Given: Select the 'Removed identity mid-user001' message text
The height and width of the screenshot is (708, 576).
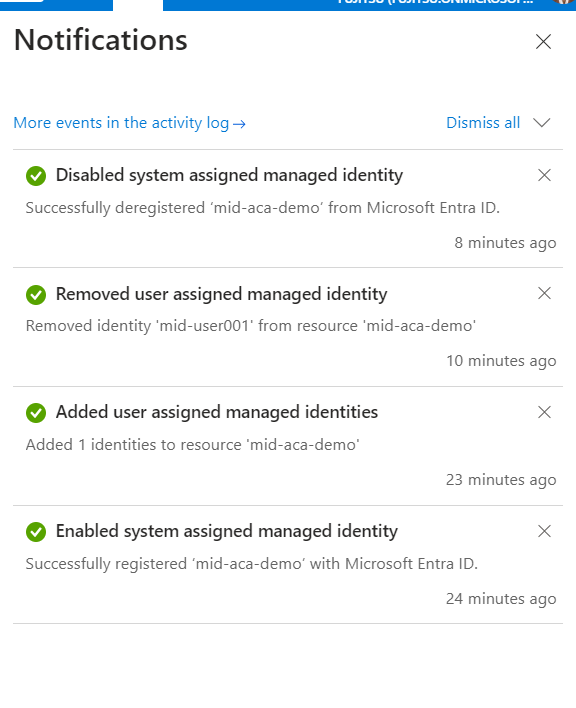Looking at the screenshot, I should pyautogui.click(x=251, y=326).
